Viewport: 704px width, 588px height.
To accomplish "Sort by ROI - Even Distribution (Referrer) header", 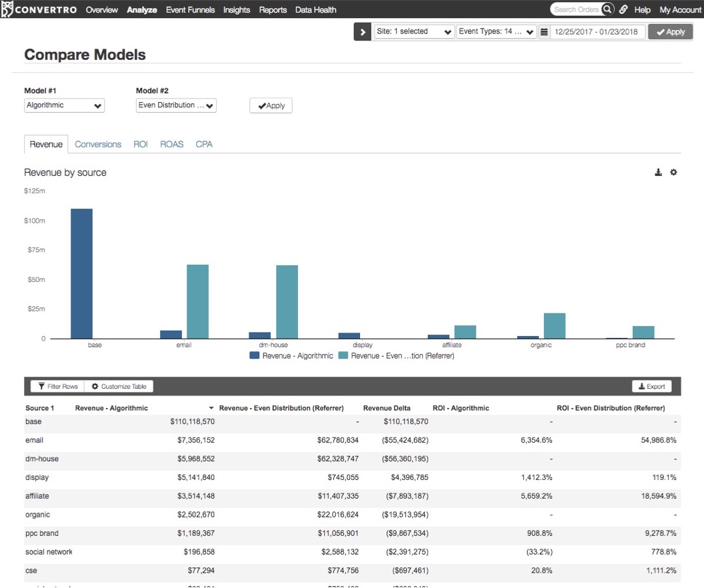I will point(611,408).
